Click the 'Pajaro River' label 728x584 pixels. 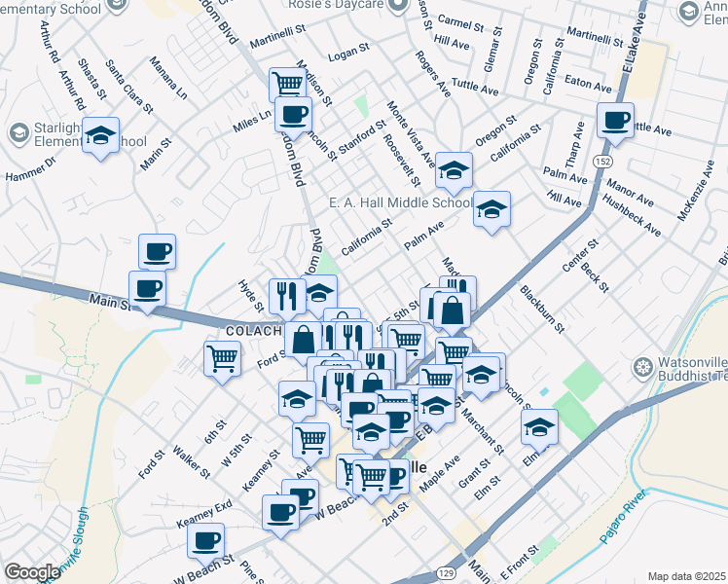pyautogui.click(x=623, y=516)
